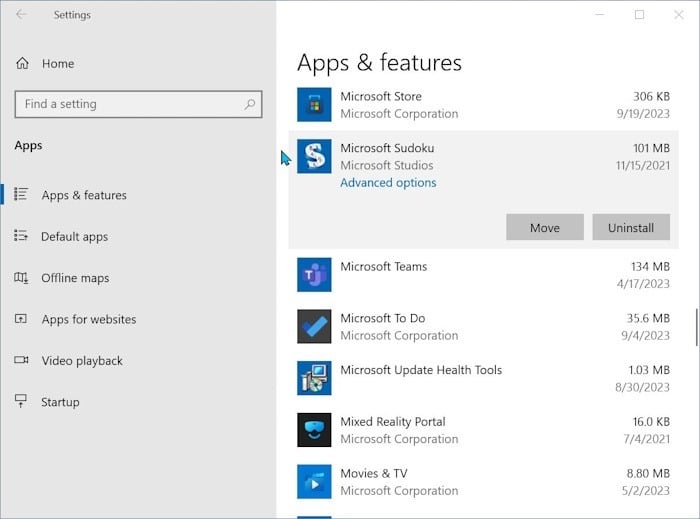Click the vertical scrollbar thumb of app list
This screenshot has width=700, height=519.
[x=696, y=327]
